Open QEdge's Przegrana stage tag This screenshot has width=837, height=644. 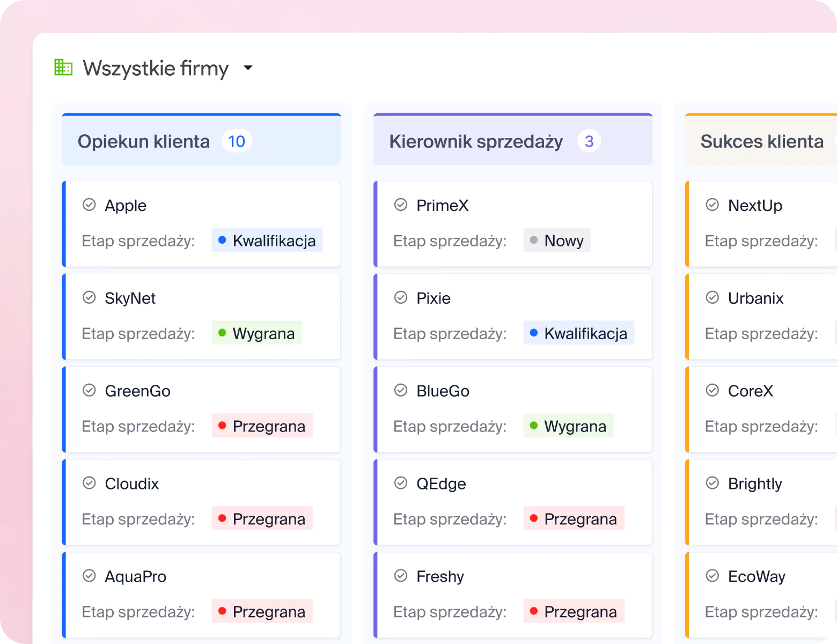[x=574, y=519]
